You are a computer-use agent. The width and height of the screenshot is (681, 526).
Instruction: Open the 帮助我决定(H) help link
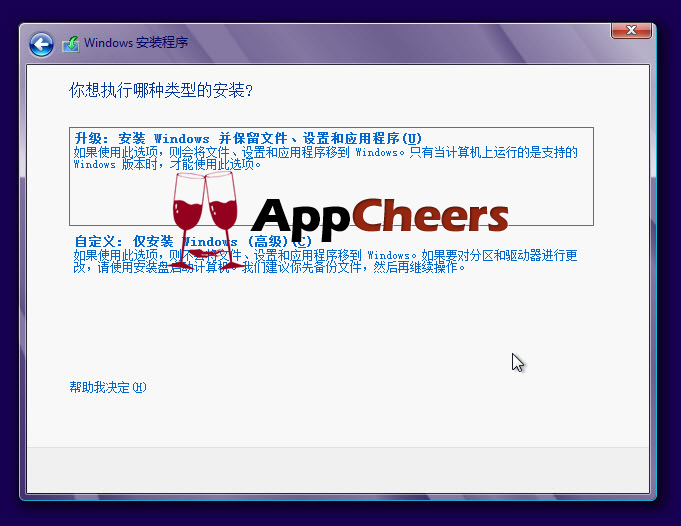108,387
